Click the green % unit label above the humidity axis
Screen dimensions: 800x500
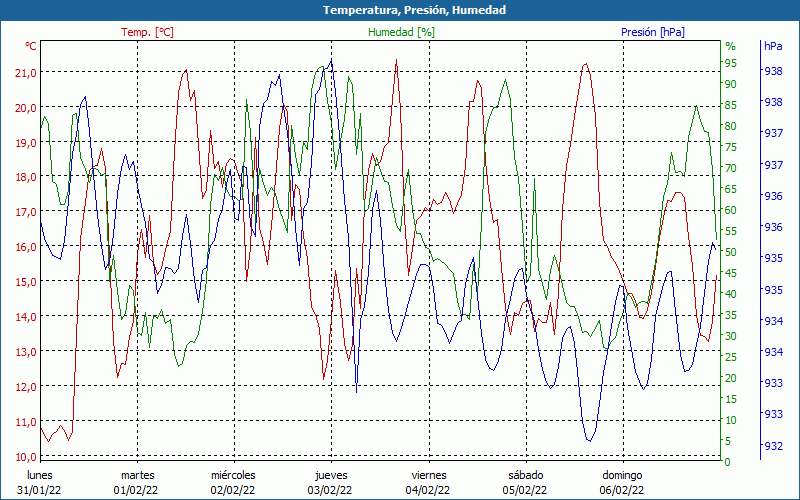point(731,46)
